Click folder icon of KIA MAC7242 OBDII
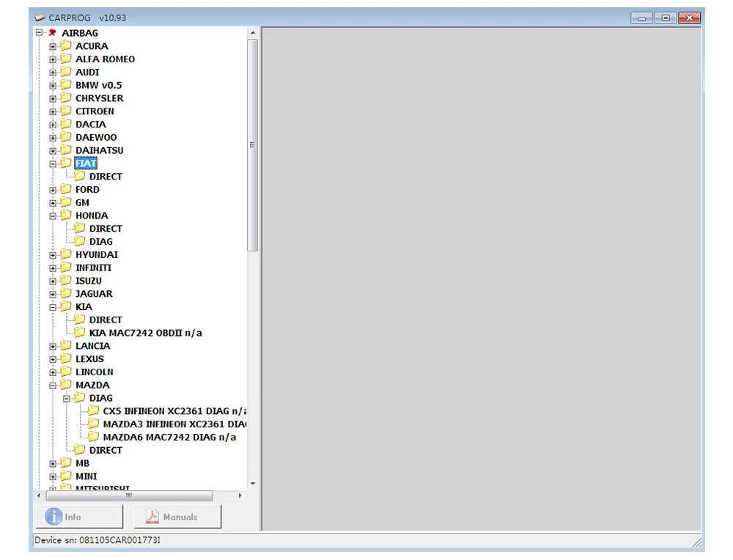The image size is (733, 560). coord(79,332)
